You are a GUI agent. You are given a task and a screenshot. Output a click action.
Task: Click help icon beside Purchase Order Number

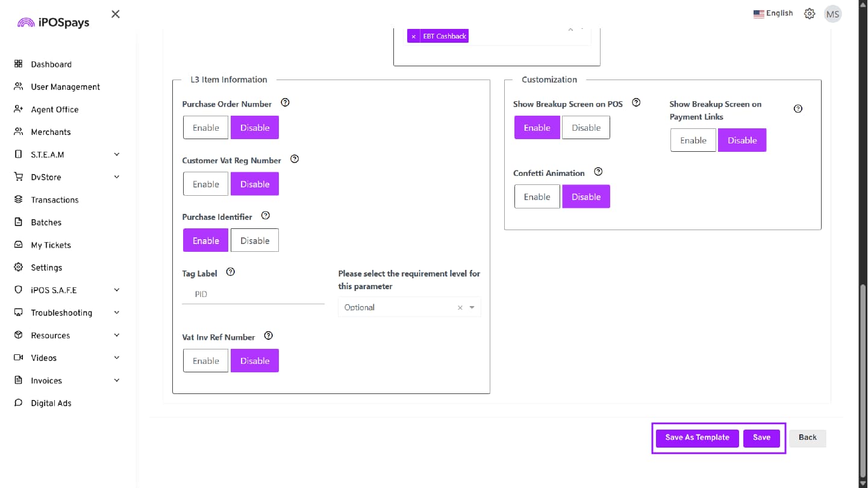[x=286, y=103]
